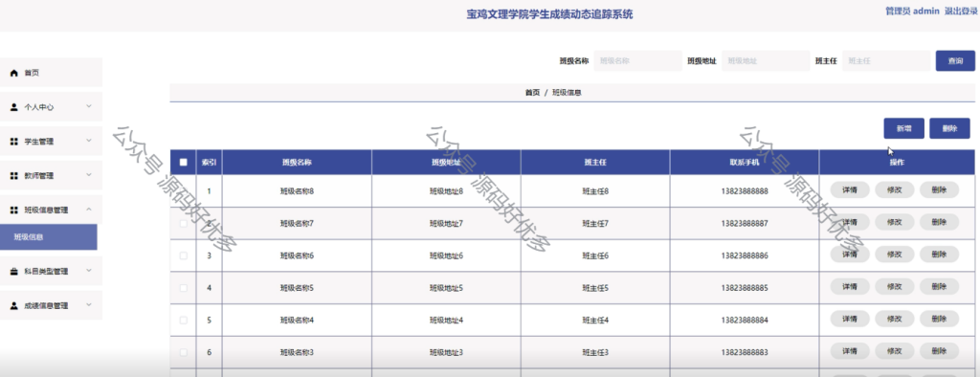Click the 首页 breadcrumb link

(532, 93)
